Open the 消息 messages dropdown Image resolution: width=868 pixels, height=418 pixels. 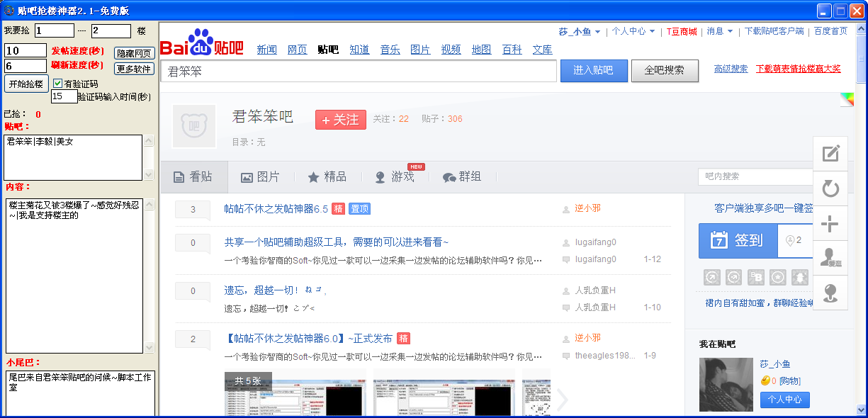pyautogui.click(x=720, y=31)
